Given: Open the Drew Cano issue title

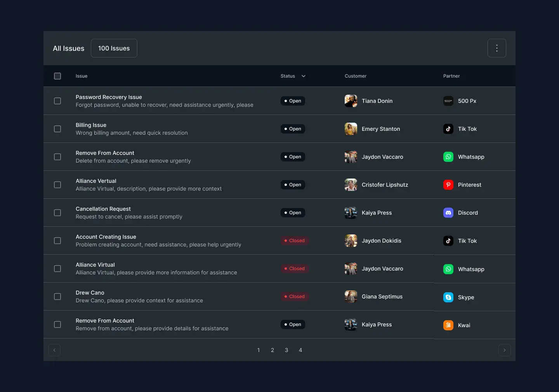Looking at the screenshot, I should click(x=90, y=293).
